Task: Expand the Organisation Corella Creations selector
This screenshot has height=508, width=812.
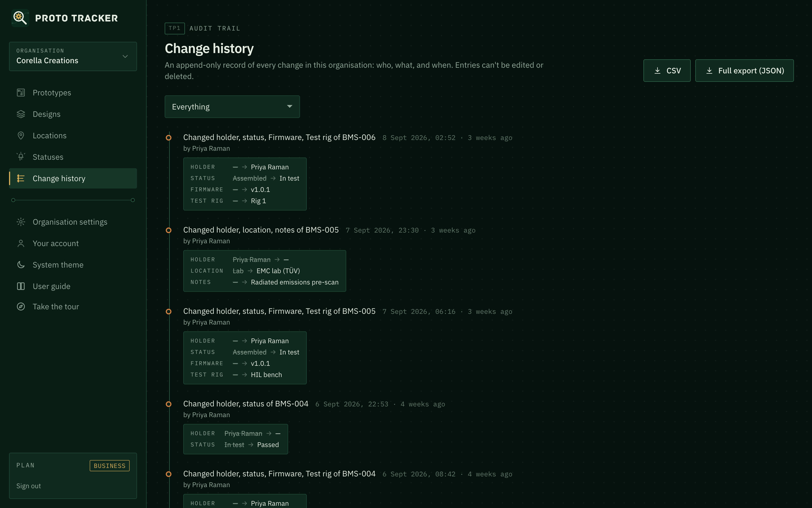Action: click(73, 56)
